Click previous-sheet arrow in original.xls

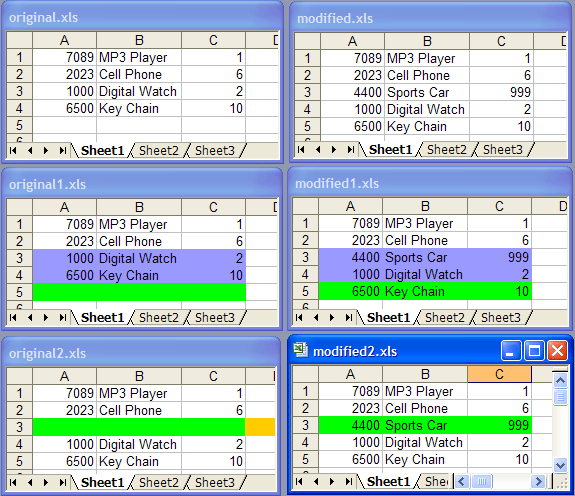[x=30, y=151]
